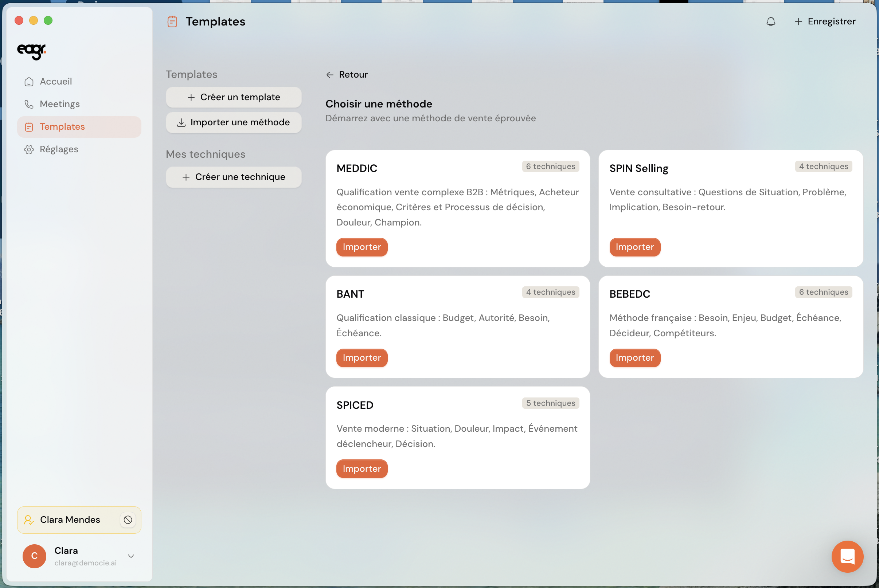The image size is (879, 588).
Task: Click the Accueil home icon
Action: coord(29,82)
